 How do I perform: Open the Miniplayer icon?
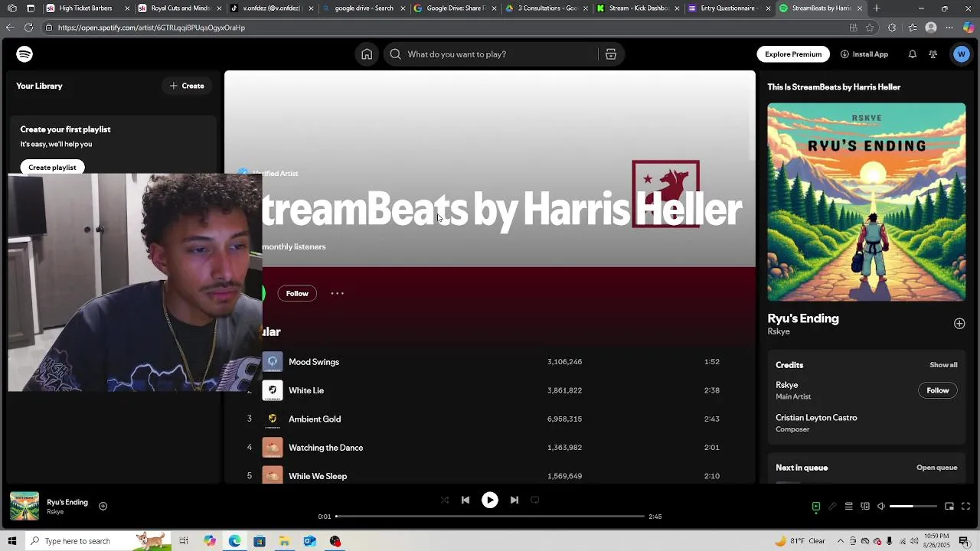pyautogui.click(x=949, y=507)
